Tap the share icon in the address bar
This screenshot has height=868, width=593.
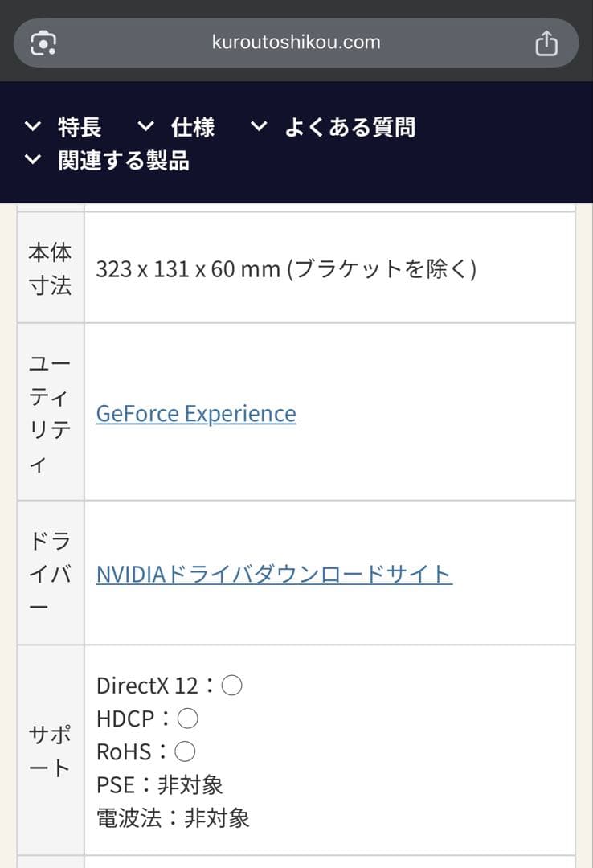point(547,42)
